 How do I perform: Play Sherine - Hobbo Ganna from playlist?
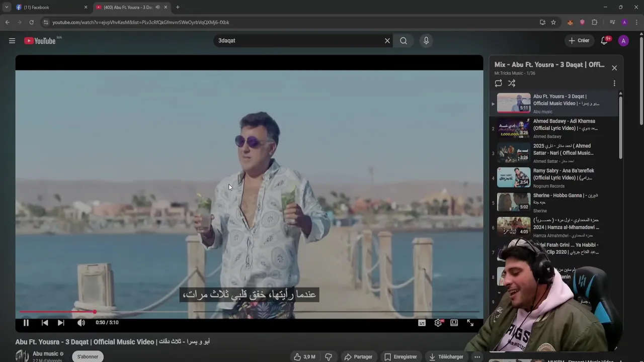point(553,203)
